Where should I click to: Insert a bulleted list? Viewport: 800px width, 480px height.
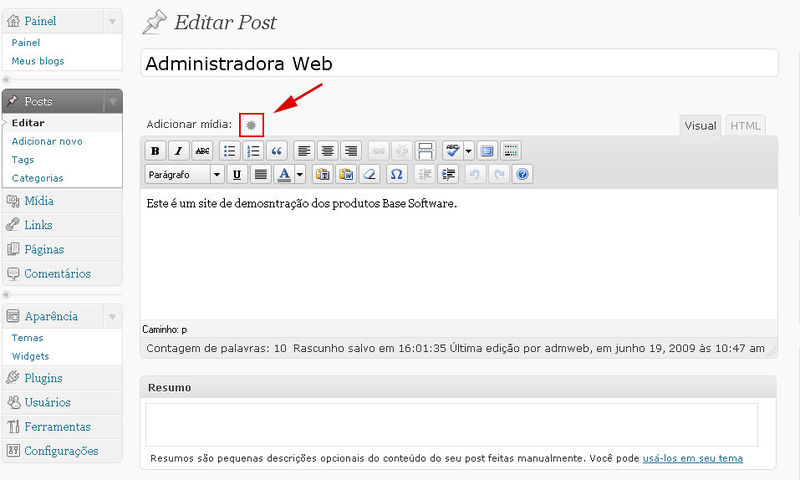point(229,151)
